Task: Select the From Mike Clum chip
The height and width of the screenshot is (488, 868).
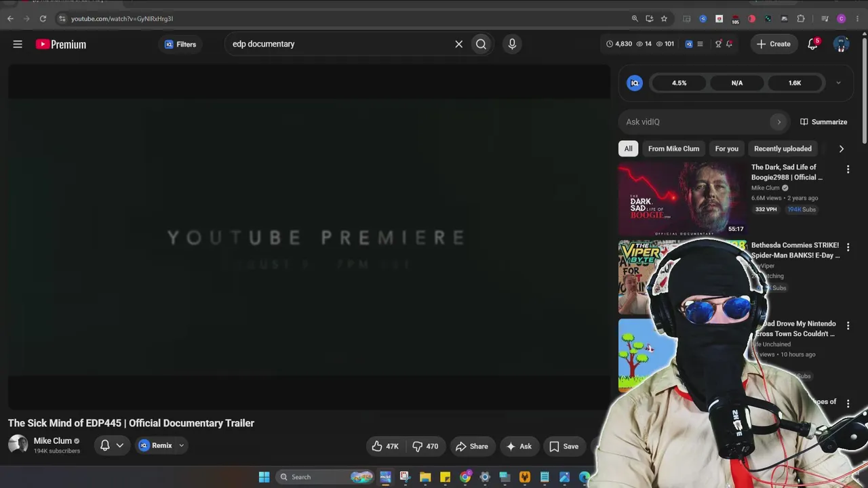Action: [673, 148]
